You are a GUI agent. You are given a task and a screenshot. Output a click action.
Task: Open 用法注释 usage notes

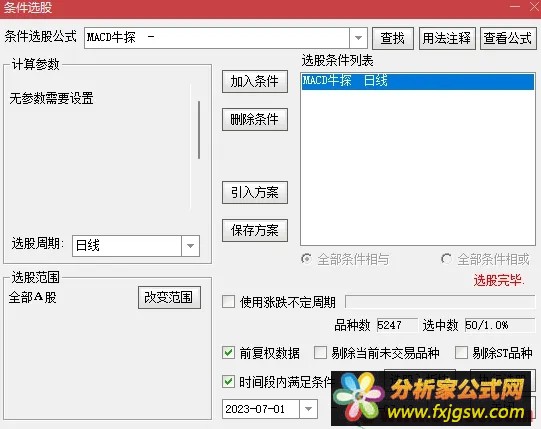coord(447,38)
